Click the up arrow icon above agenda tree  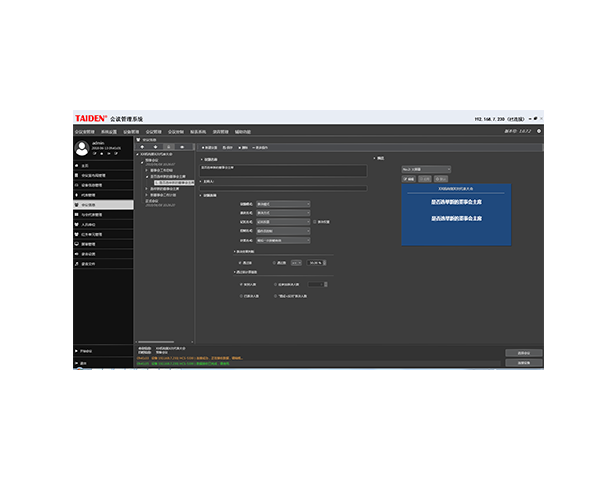click(142, 146)
